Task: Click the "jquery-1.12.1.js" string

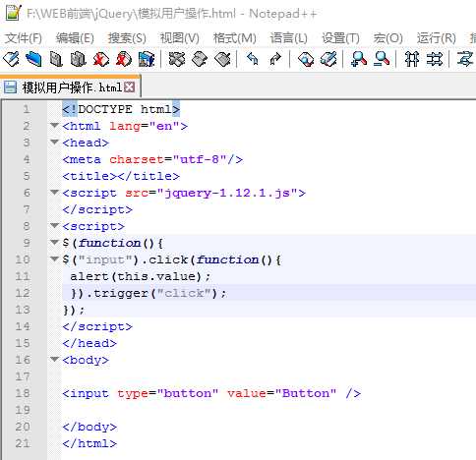Action: [227, 193]
